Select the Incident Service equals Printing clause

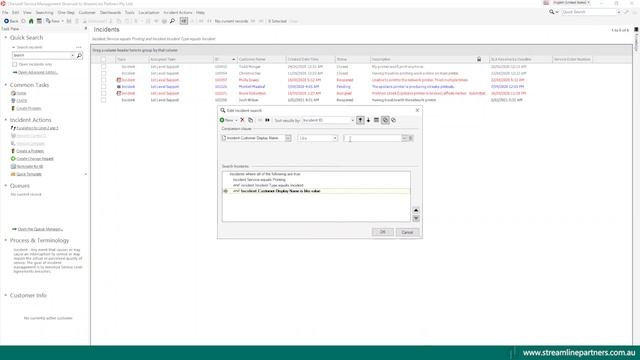tap(259, 180)
